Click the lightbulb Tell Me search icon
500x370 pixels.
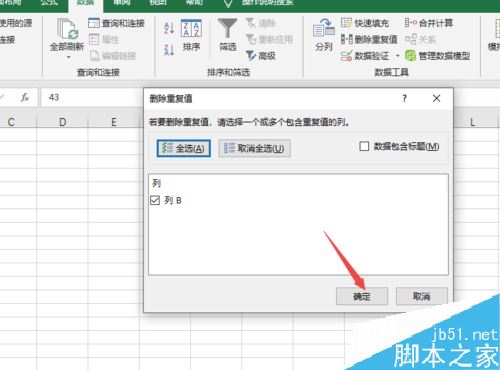tap(228, 3)
